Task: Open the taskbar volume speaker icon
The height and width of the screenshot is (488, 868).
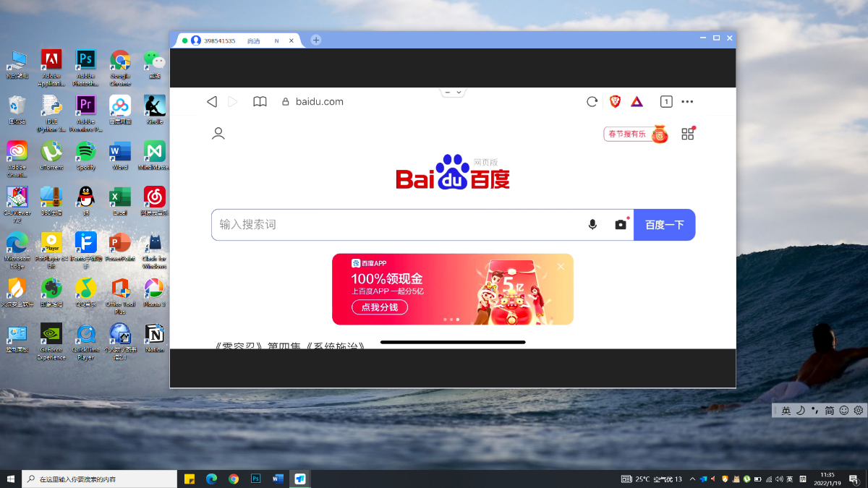Action: click(779, 479)
